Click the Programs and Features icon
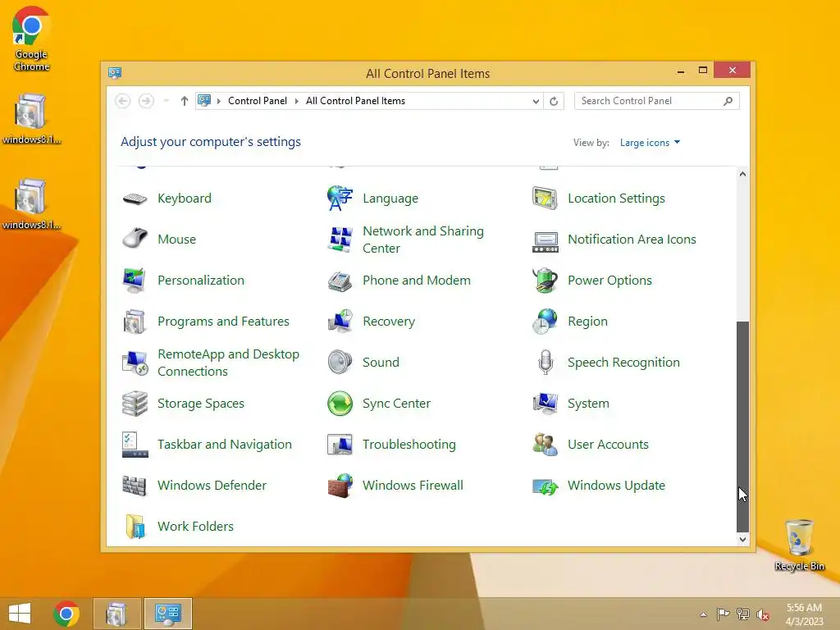 coord(135,322)
